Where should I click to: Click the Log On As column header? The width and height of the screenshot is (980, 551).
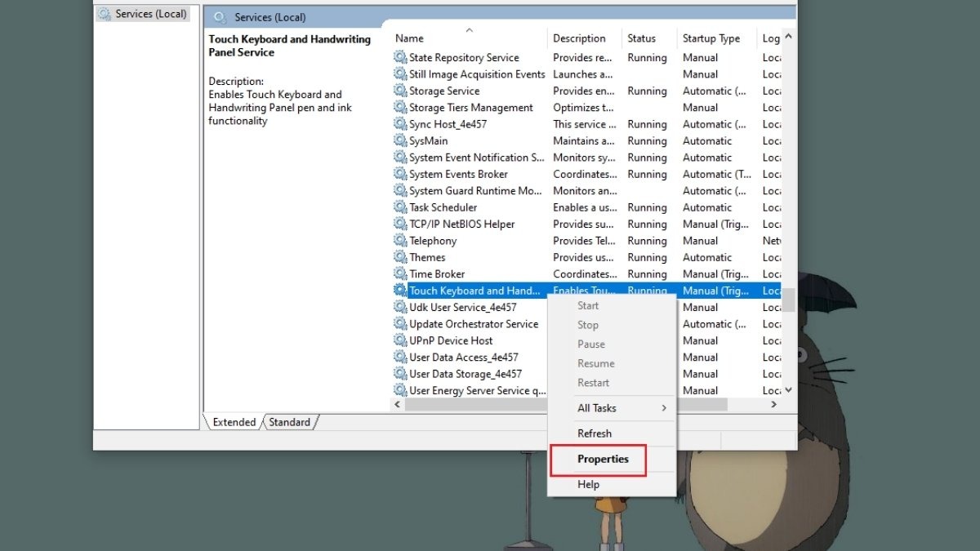click(771, 38)
